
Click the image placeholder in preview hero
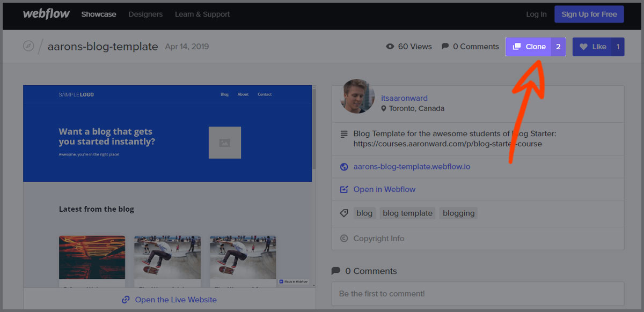point(225,143)
